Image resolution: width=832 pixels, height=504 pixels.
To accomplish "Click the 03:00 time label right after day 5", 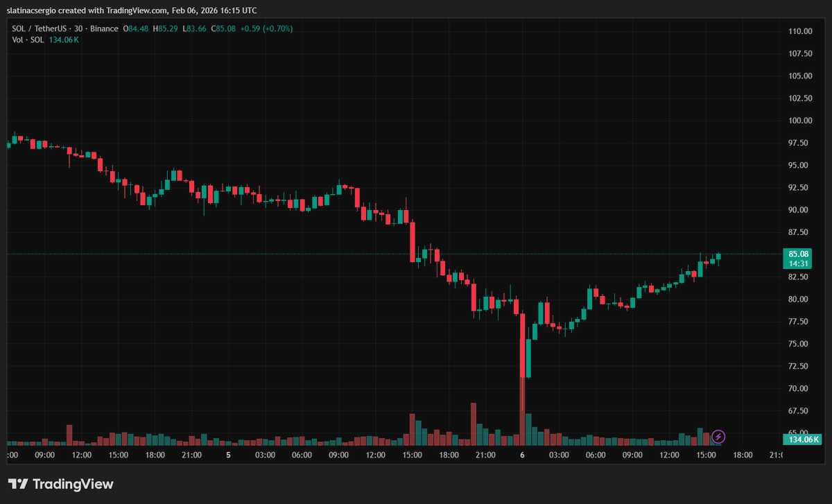I will [x=265, y=455].
